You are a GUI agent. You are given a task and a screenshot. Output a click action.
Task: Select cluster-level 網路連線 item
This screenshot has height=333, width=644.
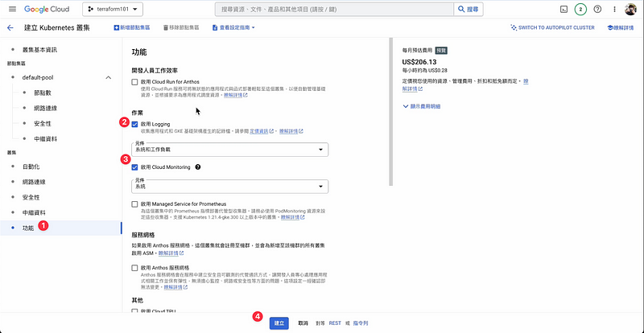[34, 182]
